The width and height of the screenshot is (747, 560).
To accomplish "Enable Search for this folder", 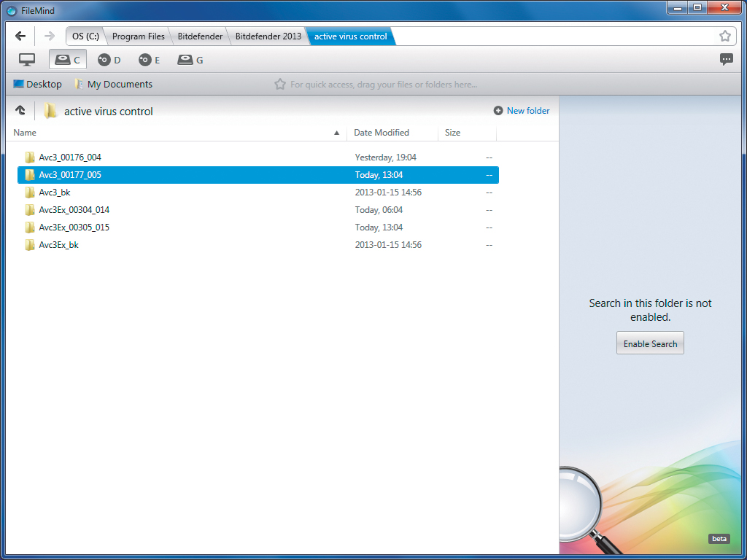I will tap(650, 343).
